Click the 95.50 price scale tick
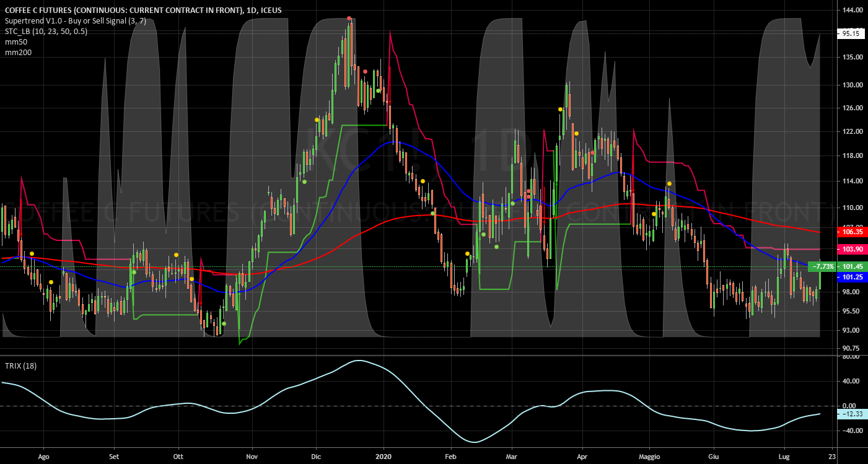The height and width of the screenshot is (464, 868). (x=852, y=311)
